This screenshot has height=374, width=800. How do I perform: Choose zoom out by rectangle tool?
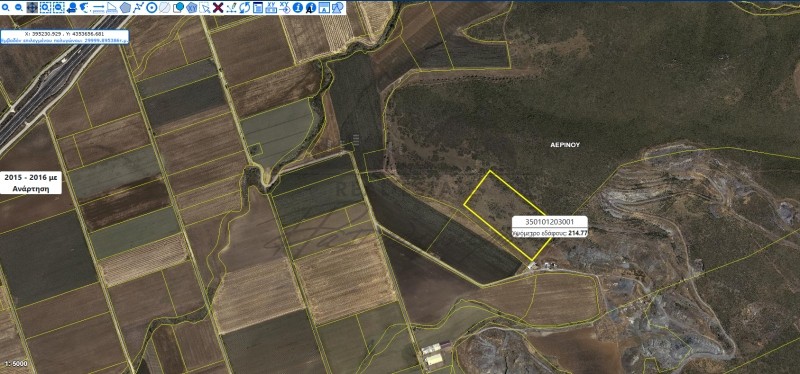(59, 8)
